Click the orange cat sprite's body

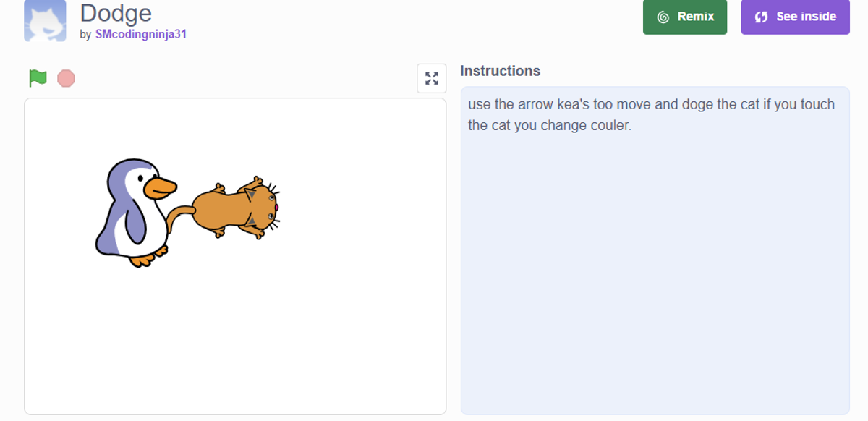pos(224,210)
